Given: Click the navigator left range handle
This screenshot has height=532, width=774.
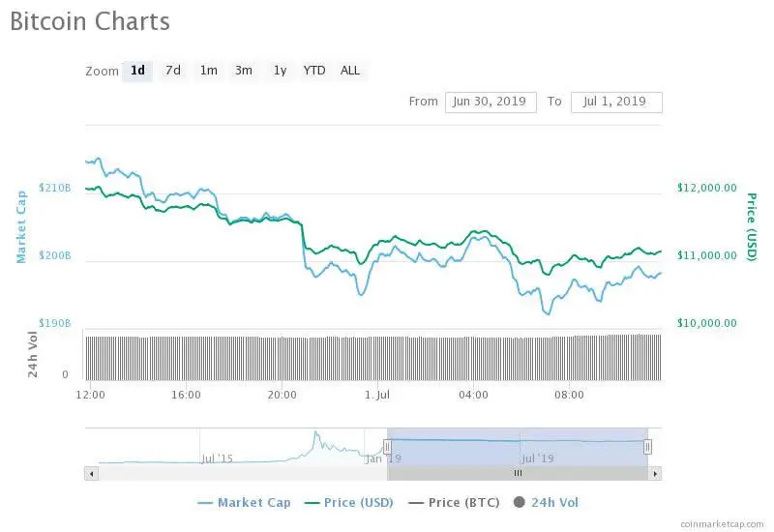Looking at the screenshot, I should (387, 446).
